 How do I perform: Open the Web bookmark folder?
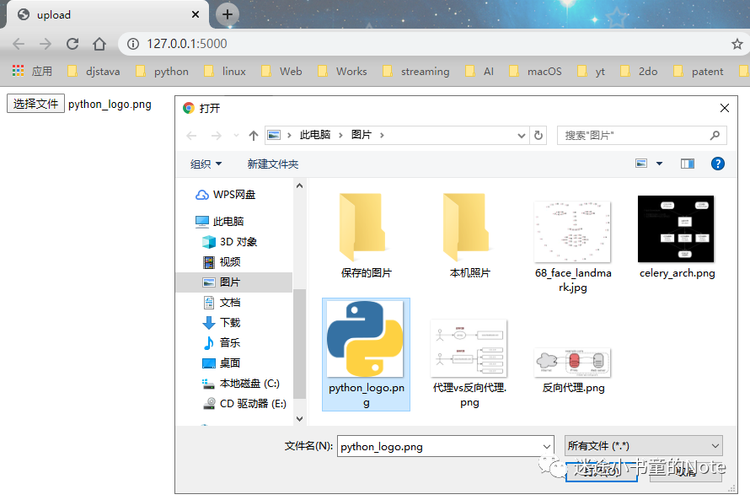(x=282, y=71)
